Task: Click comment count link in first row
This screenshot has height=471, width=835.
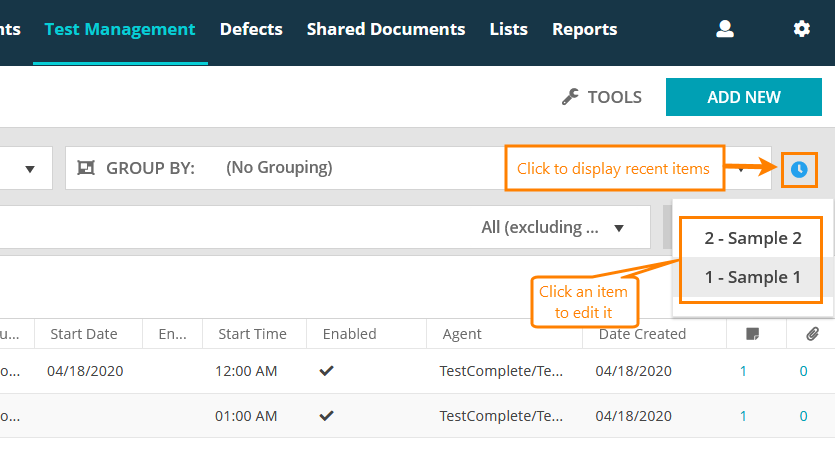Action: (x=743, y=371)
